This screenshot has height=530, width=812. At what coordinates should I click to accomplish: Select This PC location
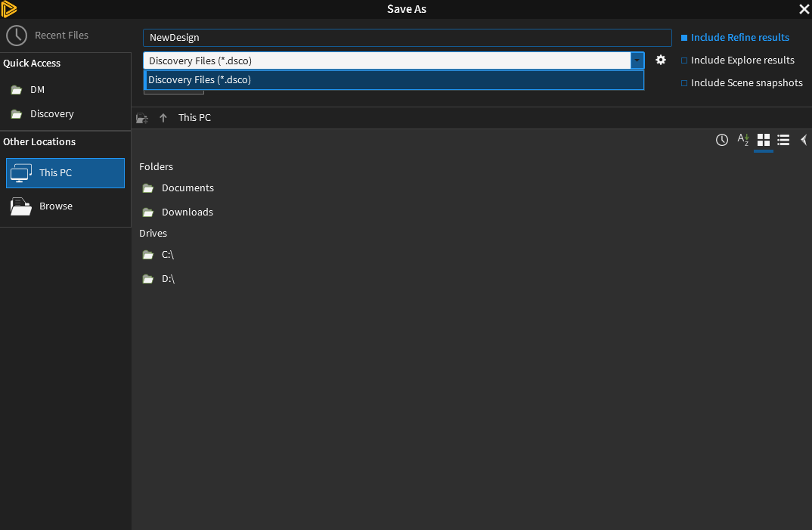click(x=65, y=173)
